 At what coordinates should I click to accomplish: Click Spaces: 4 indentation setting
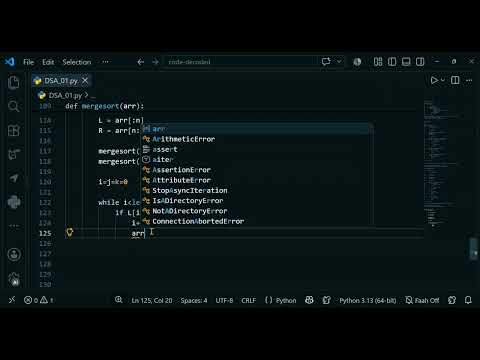click(x=194, y=300)
